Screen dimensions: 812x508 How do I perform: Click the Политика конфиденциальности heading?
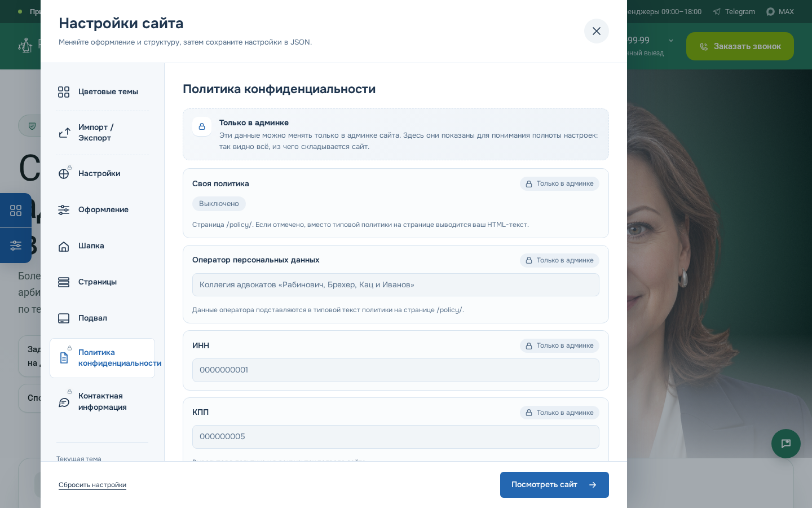point(279,89)
